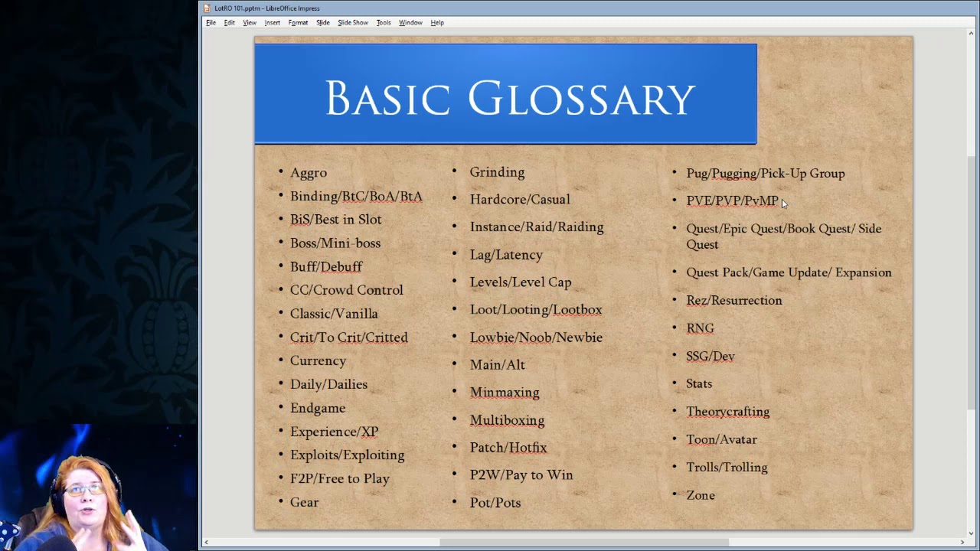
Task: Click the 'Main/Alt' entry
Action: click(x=498, y=365)
